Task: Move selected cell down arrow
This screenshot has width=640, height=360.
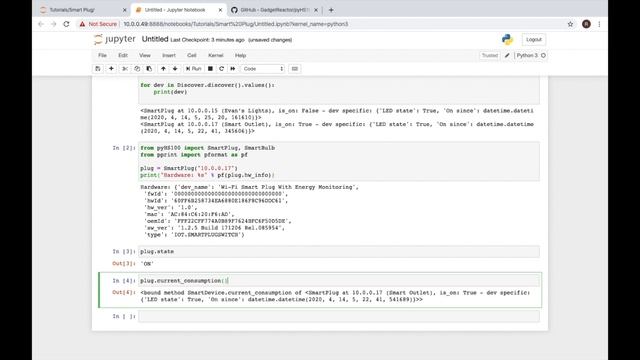Action: click(x=175, y=69)
